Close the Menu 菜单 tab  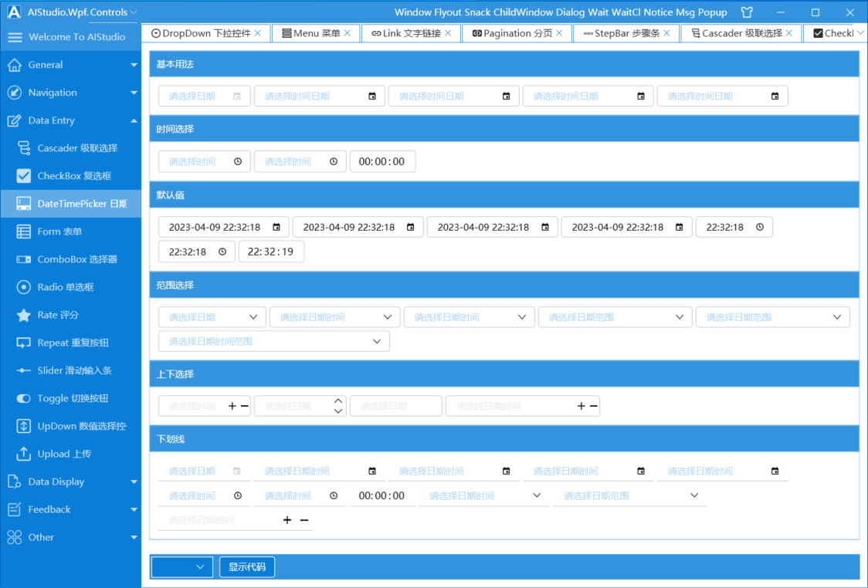point(347,33)
